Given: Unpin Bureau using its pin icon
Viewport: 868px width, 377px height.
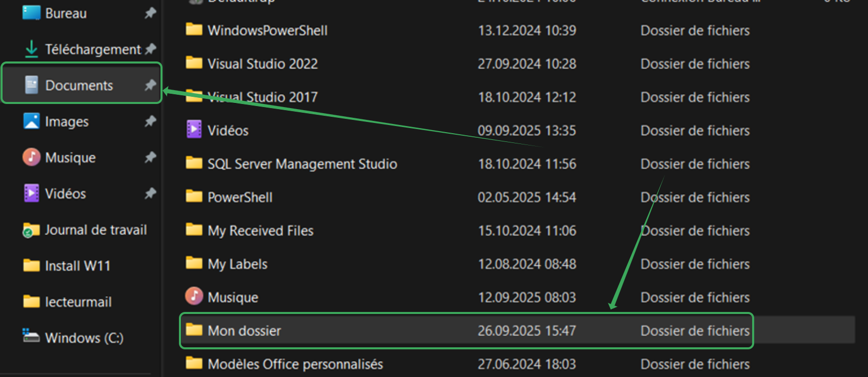Looking at the screenshot, I should tap(150, 13).
